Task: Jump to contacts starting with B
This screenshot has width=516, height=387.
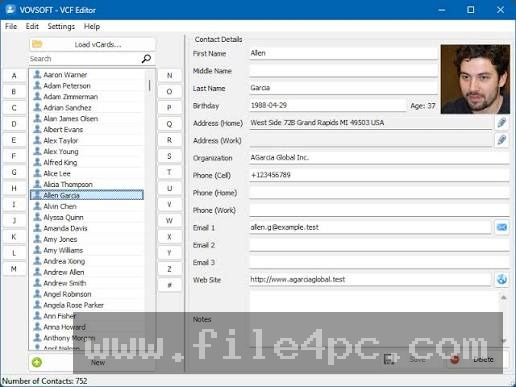Action: coord(14,92)
